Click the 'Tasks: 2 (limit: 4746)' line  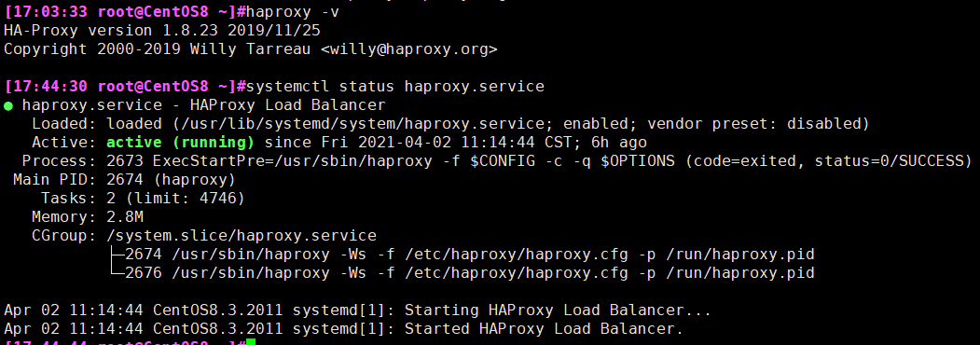click(x=143, y=199)
